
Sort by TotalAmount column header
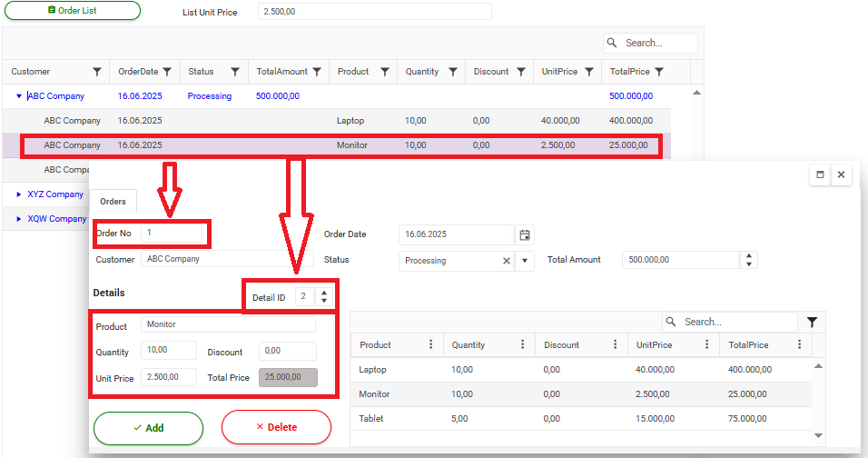pos(281,72)
